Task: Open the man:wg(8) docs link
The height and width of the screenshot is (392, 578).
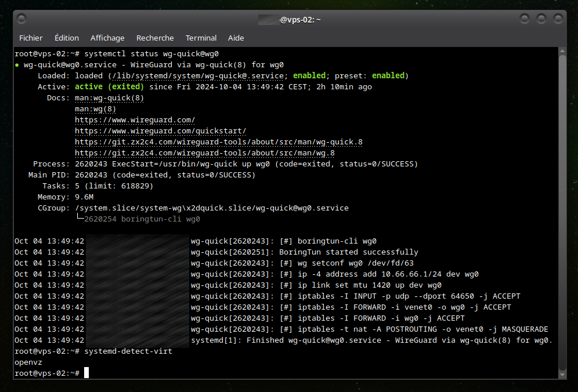Action: click(x=96, y=109)
